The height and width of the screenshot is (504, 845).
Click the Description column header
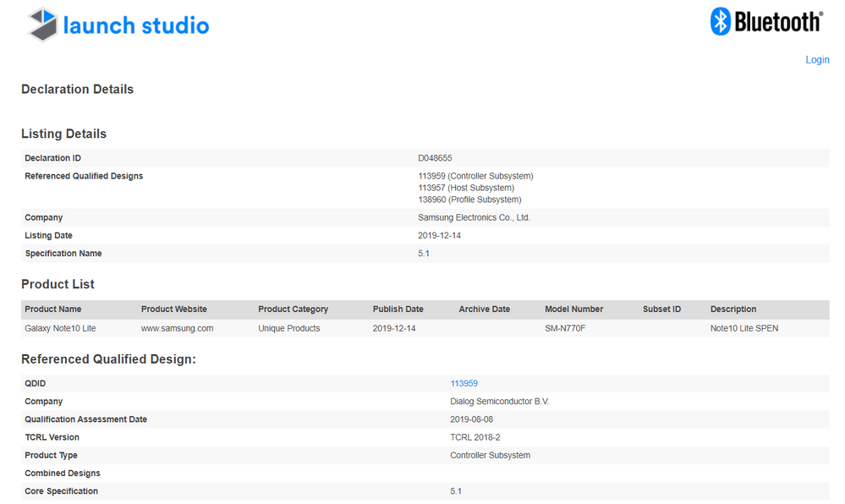pyautogui.click(x=733, y=309)
